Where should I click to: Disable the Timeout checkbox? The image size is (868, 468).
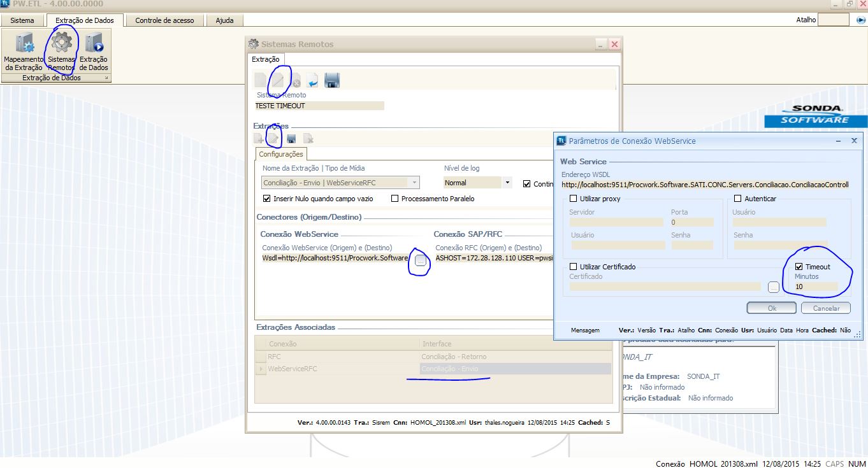click(799, 267)
